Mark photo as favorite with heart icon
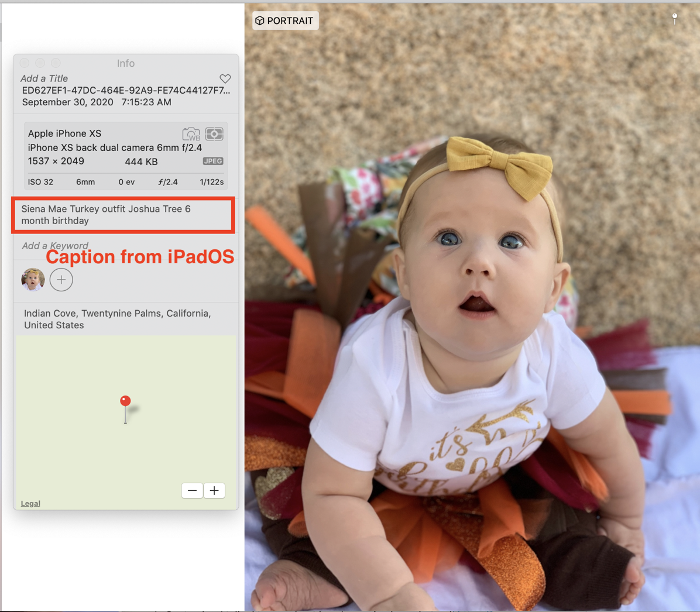This screenshot has width=700, height=612. 225,78
